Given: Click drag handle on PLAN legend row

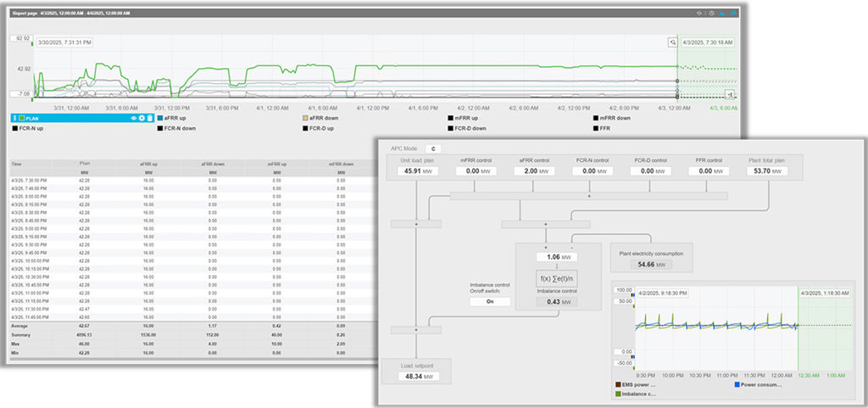Looking at the screenshot, I should [14, 119].
